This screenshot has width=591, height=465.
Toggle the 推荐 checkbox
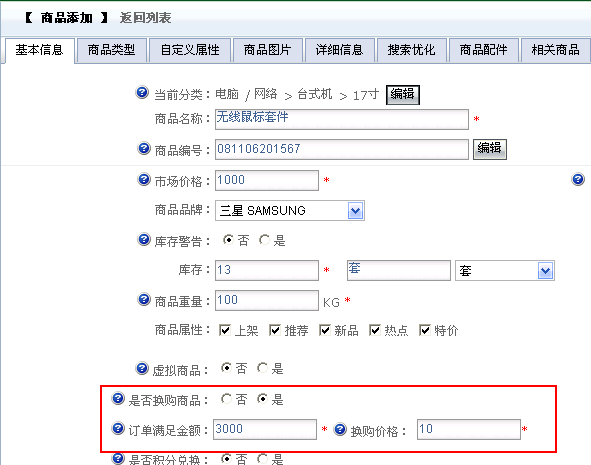(x=275, y=330)
